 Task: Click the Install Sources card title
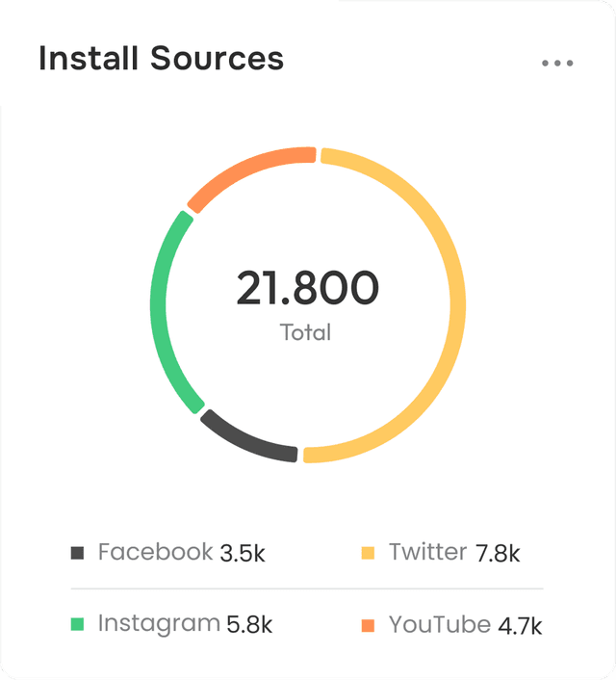pyautogui.click(x=162, y=58)
